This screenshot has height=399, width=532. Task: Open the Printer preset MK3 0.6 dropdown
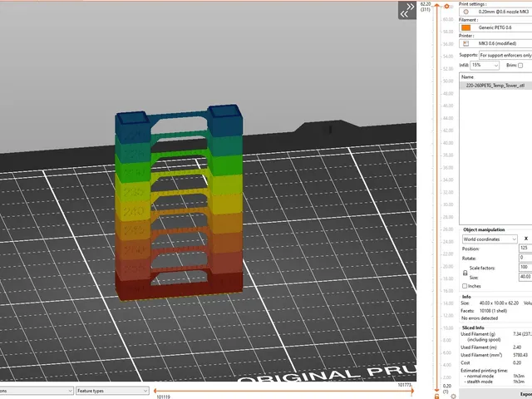(495, 43)
